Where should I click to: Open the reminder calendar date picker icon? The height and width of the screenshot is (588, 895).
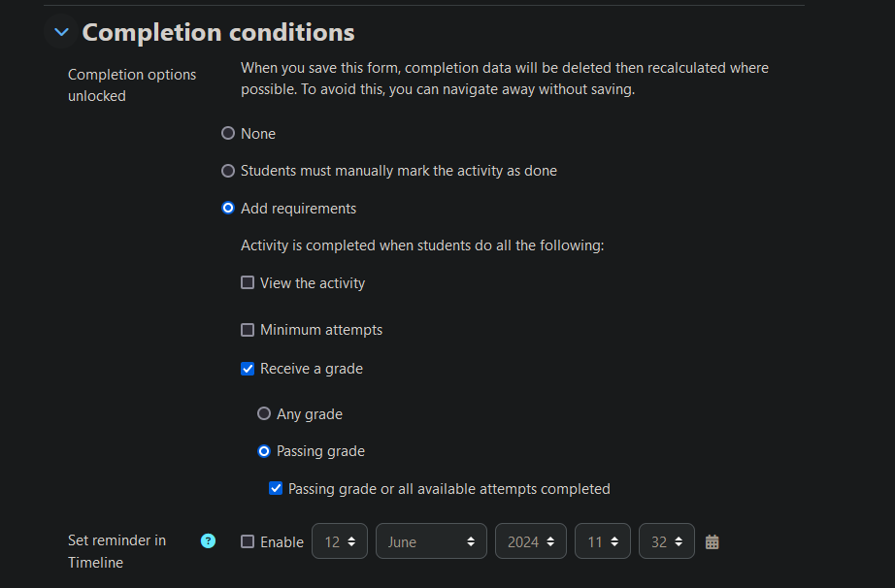click(x=712, y=541)
